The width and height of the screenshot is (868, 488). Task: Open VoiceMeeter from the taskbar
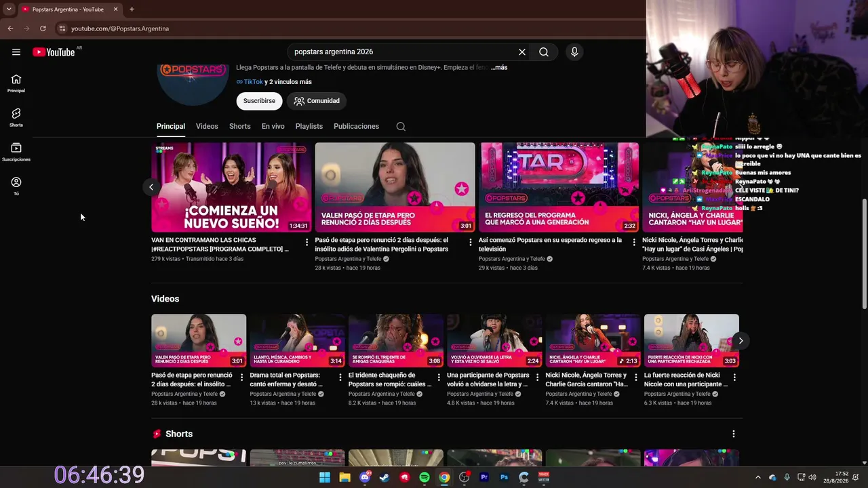[544, 477]
